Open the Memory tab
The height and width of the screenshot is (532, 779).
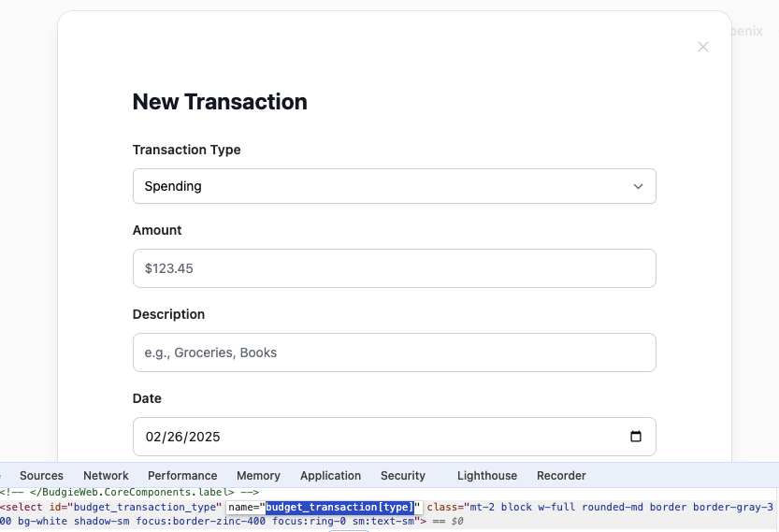[258, 475]
